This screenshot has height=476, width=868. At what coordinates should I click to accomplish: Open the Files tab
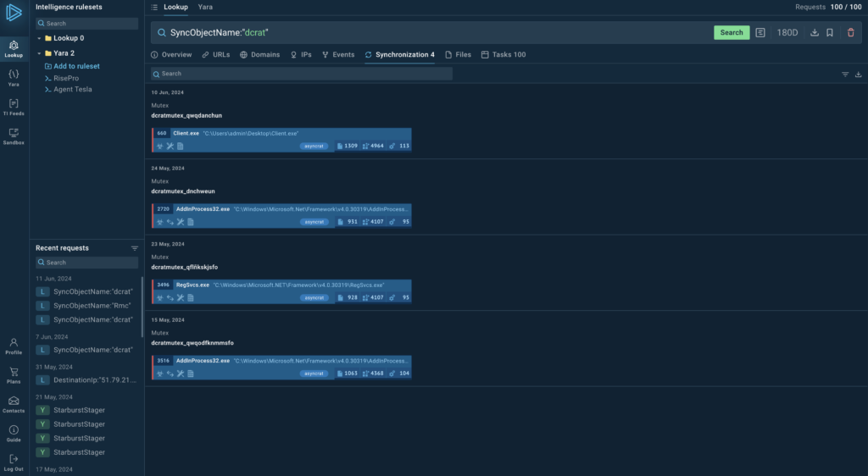point(458,54)
